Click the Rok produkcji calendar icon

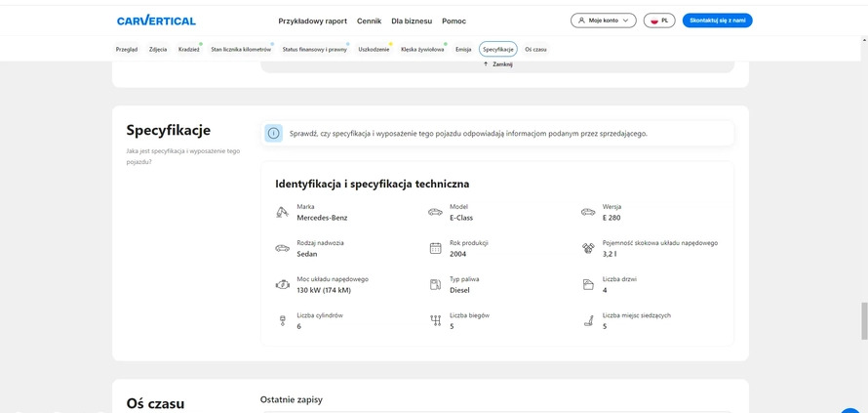pyautogui.click(x=435, y=248)
